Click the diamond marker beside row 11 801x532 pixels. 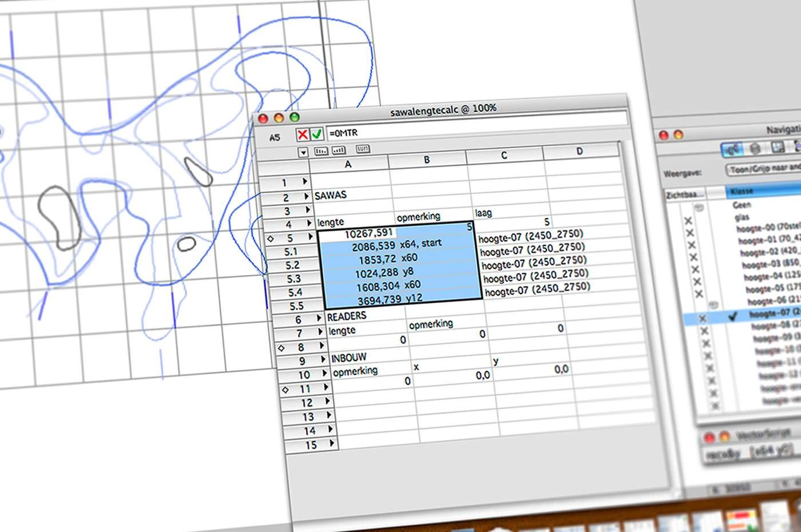285,390
